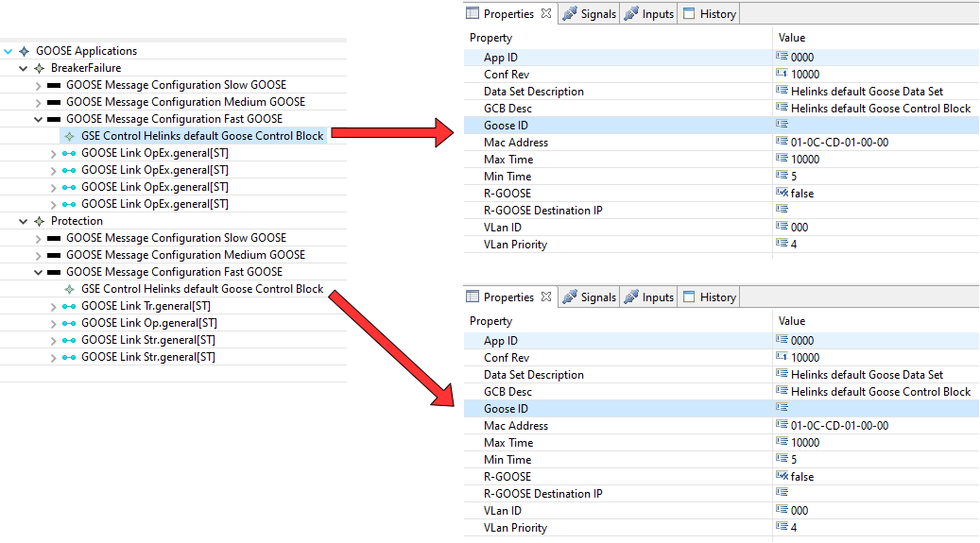Screen dimensions: 980x543
Task: Click the GOOSE Applications root node icon
Action: click(x=24, y=51)
